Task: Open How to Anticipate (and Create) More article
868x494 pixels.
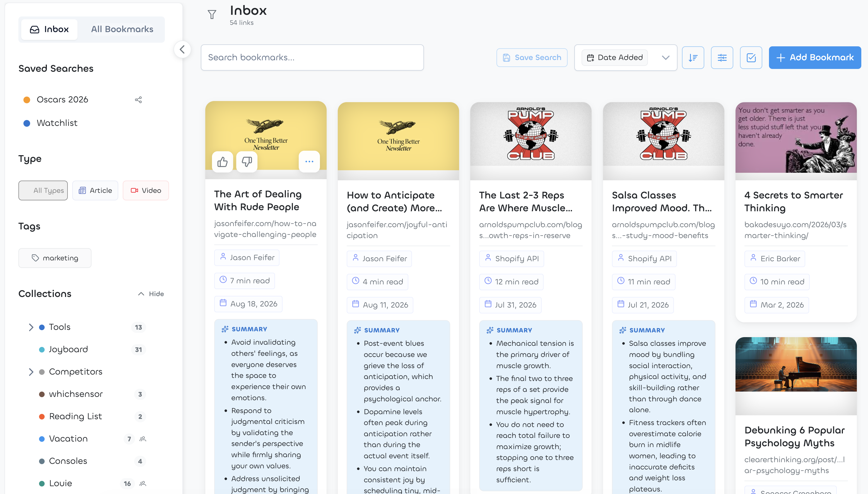Action: tap(394, 202)
